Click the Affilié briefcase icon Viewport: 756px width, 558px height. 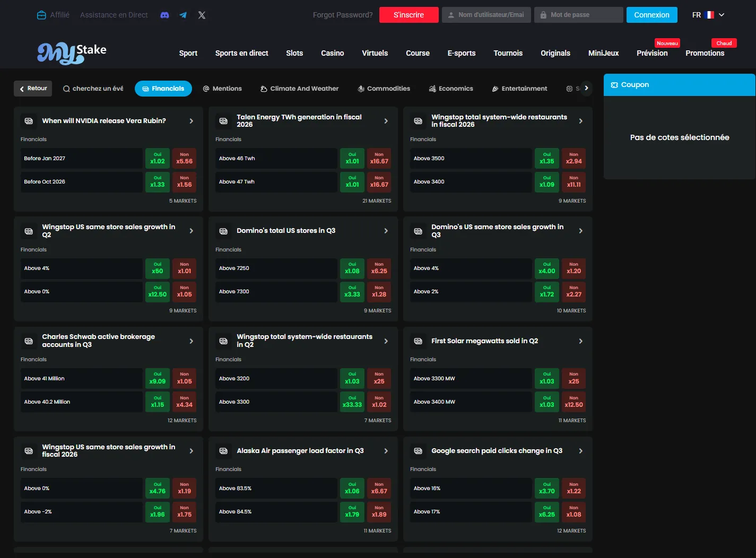click(41, 15)
